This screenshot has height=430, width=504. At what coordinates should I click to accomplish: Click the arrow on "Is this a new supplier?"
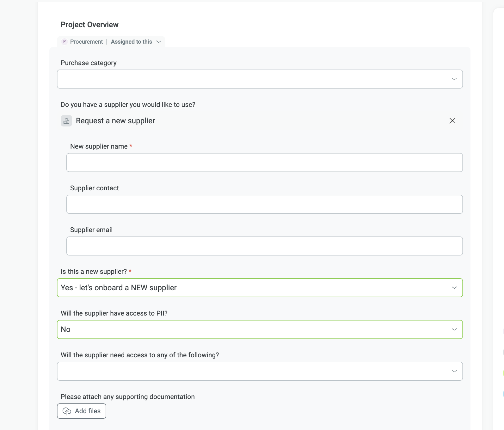[x=454, y=288]
